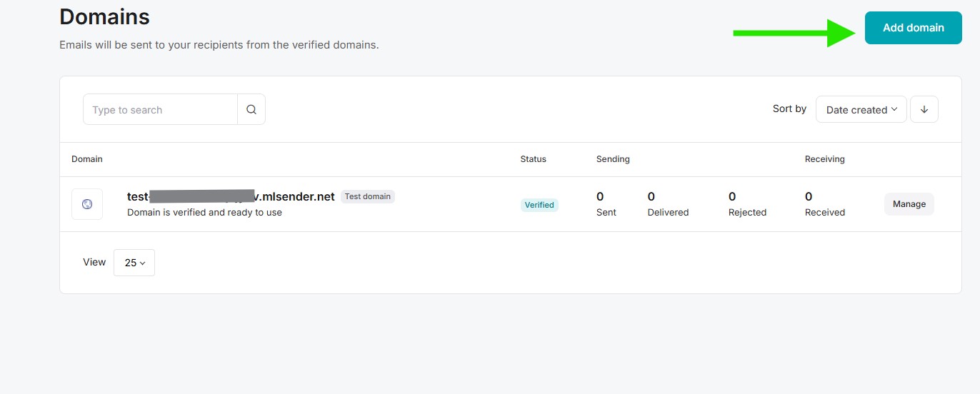Select the Receiving column header

(824, 159)
